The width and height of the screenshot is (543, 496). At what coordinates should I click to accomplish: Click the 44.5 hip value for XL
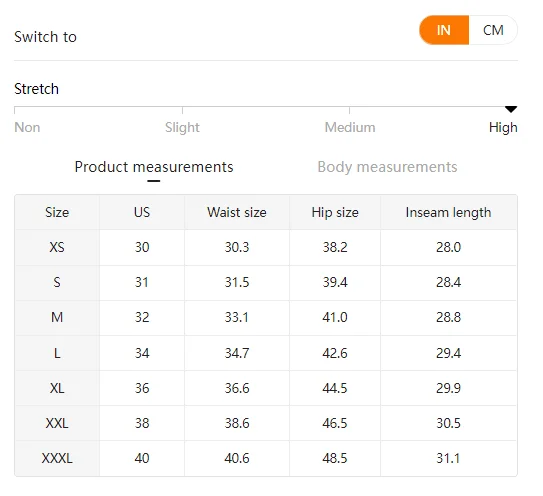[335, 388]
